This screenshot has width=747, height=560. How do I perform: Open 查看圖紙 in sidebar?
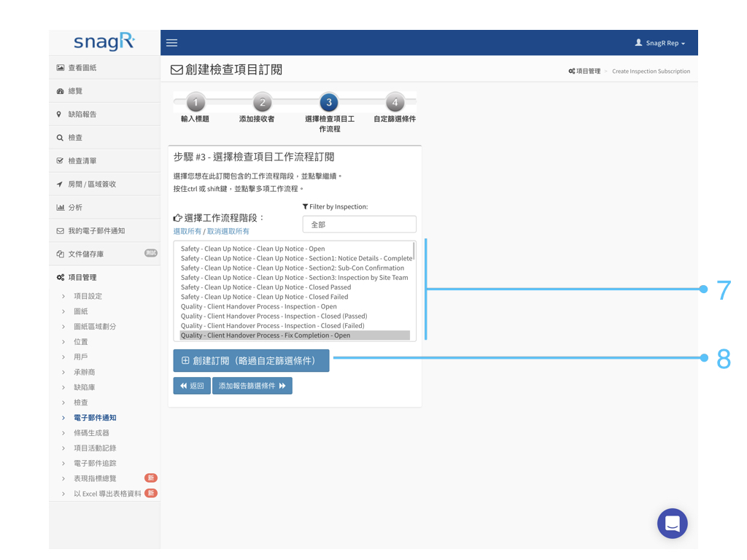(104, 68)
